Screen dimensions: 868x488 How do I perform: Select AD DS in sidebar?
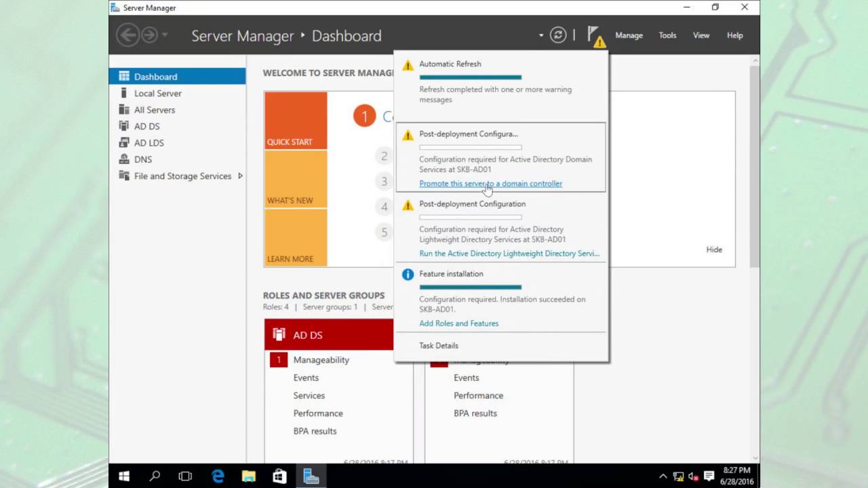[147, 126]
